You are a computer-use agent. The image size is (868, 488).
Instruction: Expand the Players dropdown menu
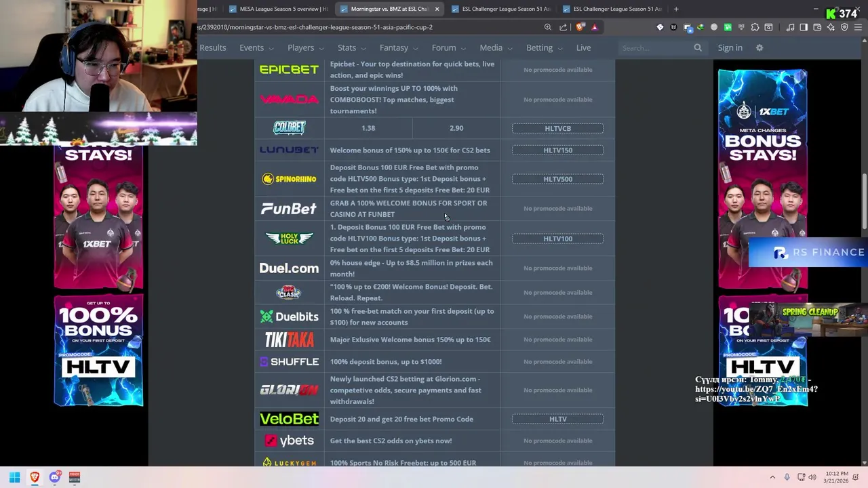305,47
